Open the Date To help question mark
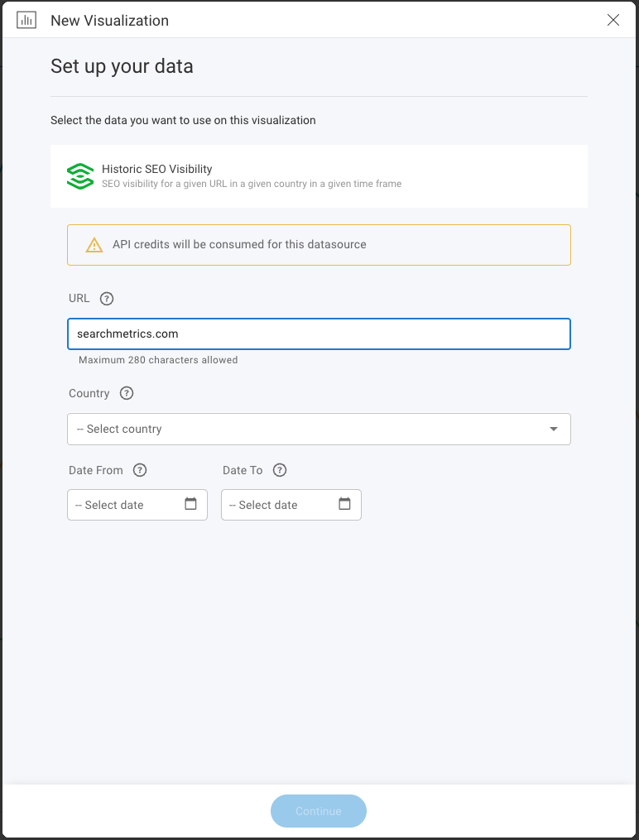Viewport: 639px width, 840px height. point(280,470)
